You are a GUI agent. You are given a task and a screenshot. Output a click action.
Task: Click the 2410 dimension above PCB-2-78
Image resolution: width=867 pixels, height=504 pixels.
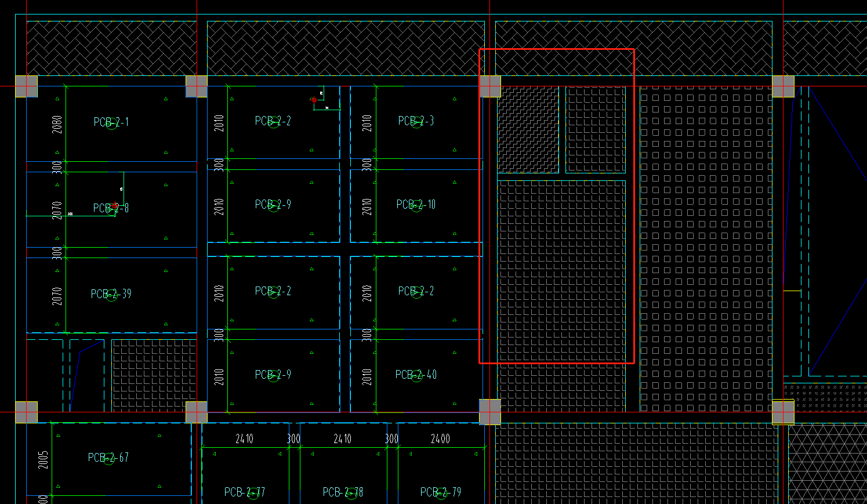click(x=342, y=438)
